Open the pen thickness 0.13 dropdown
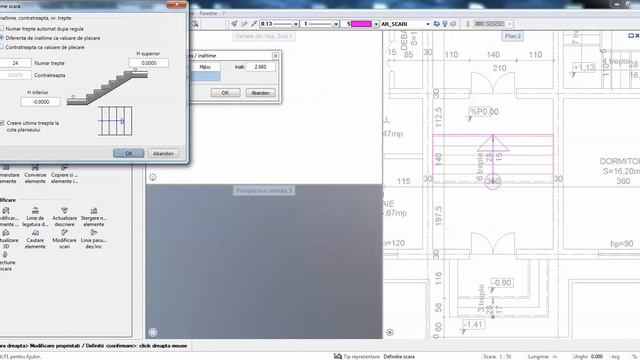 coord(296,24)
